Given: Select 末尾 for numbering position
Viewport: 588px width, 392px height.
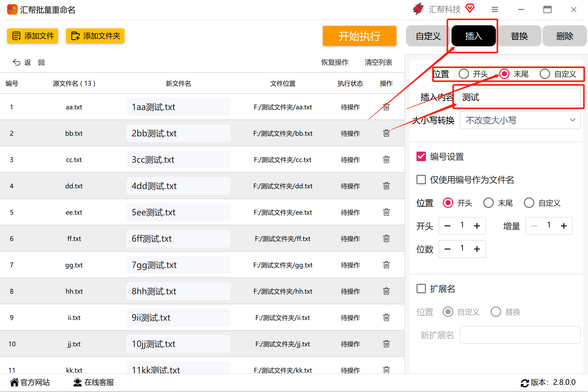Looking at the screenshot, I should pyautogui.click(x=489, y=203).
